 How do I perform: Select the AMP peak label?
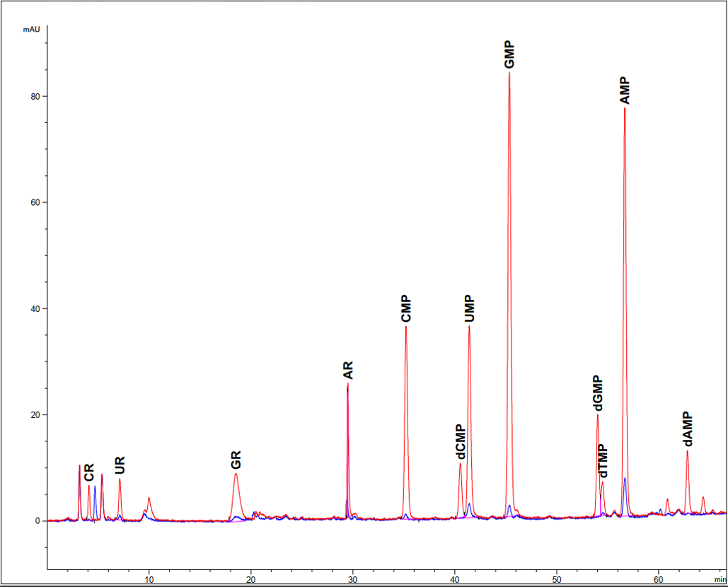pos(625,91)
